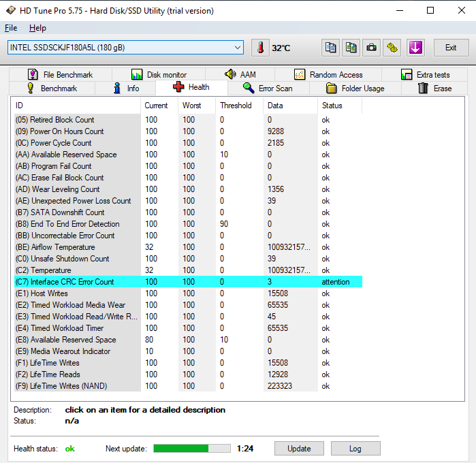476x463 pixels.
Task: Select the (E9) Media Wearout Indicator row
Action: [188, 351]
